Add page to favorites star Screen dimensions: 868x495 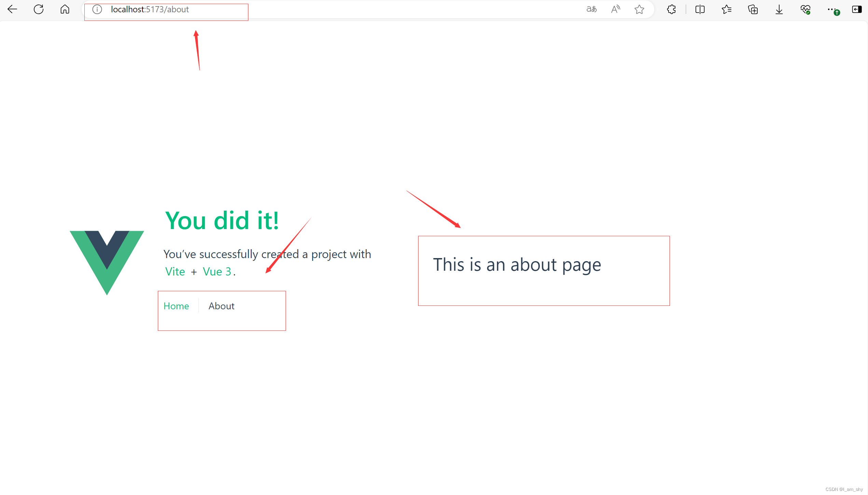[639, 9]
